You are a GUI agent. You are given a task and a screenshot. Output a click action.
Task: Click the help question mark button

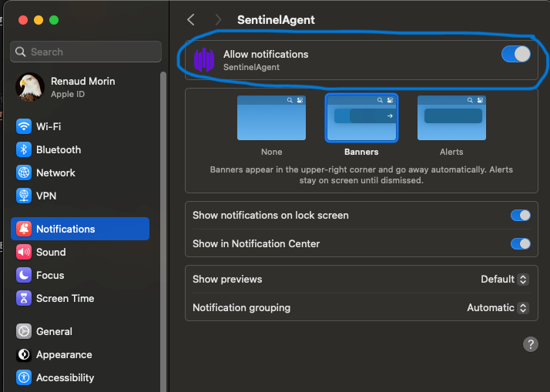(531, 344)
